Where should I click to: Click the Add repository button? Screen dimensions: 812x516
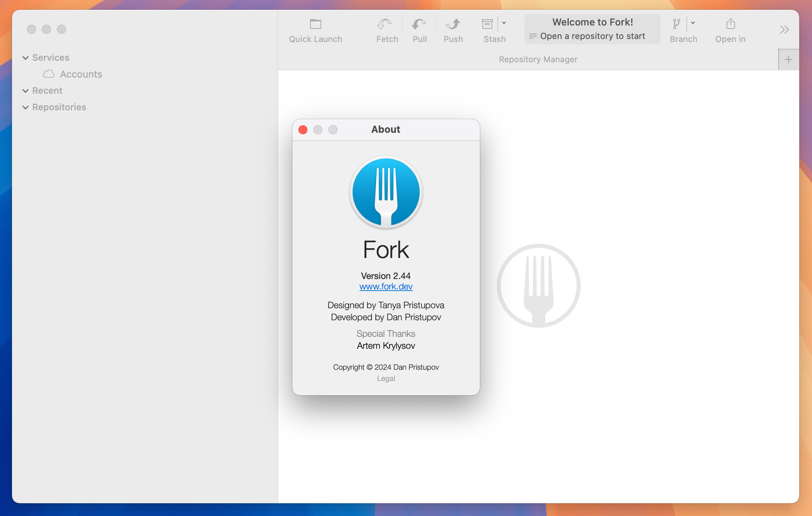788,59
